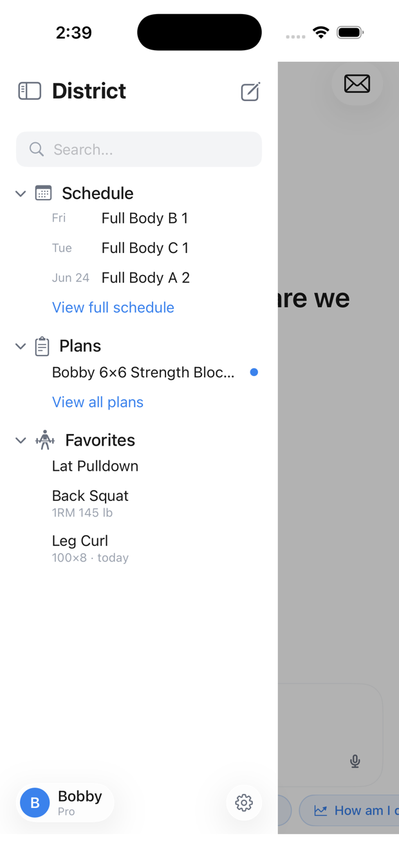Collapse the Plans section chevron
399x868 pixels.
[21, 346]
